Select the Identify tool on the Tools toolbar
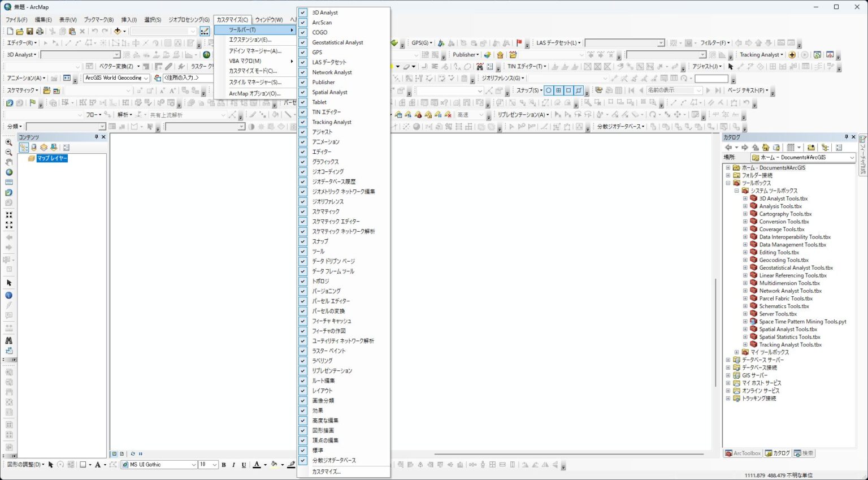Screen dimensions: 868x480 (8, 295)
